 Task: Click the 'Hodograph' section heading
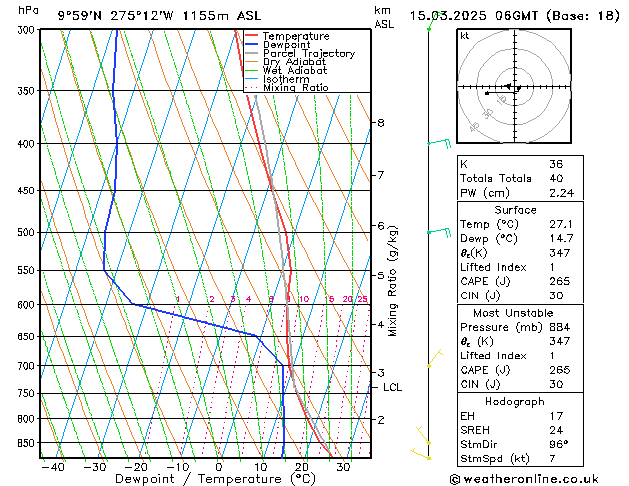(515, 402)
